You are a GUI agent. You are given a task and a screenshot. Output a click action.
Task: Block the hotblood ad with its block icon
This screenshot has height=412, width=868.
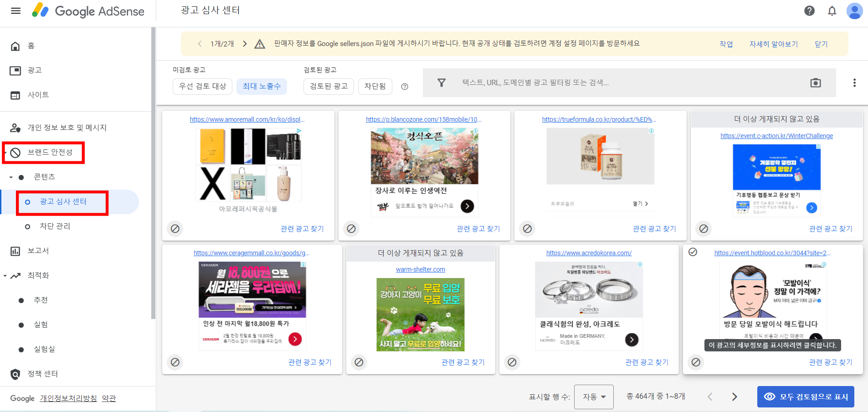696,362
